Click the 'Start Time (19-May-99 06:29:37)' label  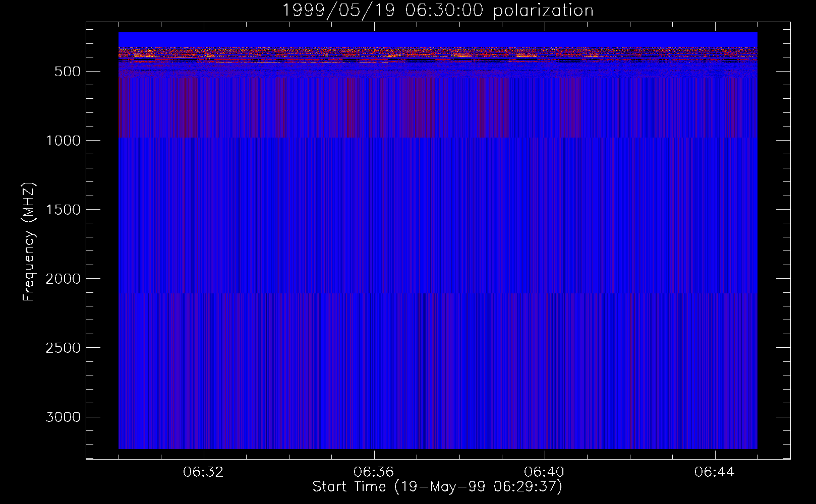coord(437,487)
